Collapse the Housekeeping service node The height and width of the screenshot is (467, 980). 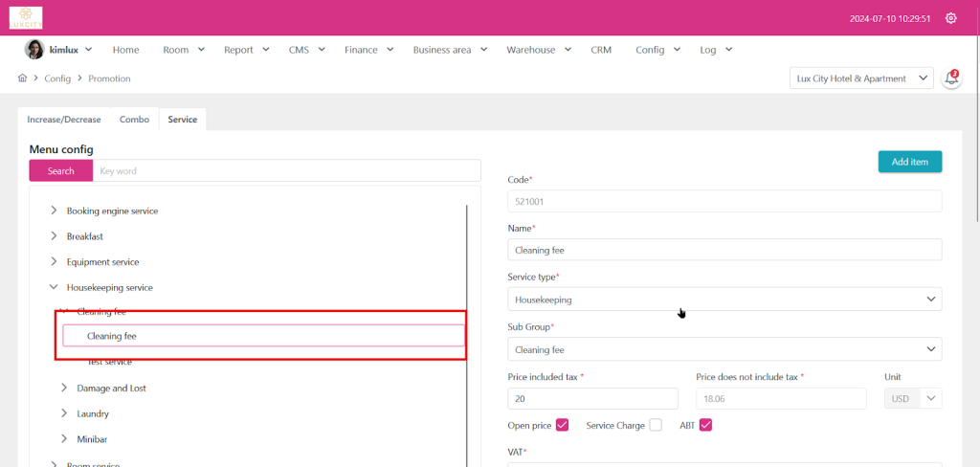click(x=54, y=287)
